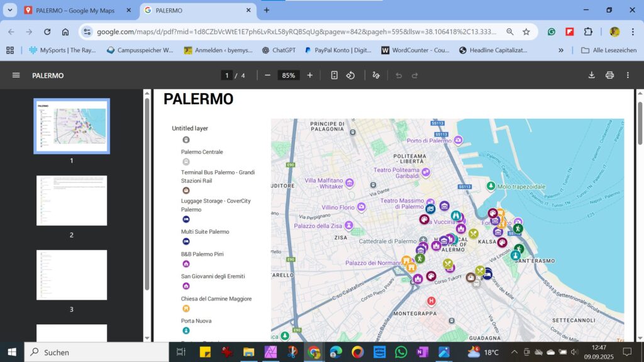
Task: Rotate the PDF counterclockwise
Action: (x=351, y=75)
